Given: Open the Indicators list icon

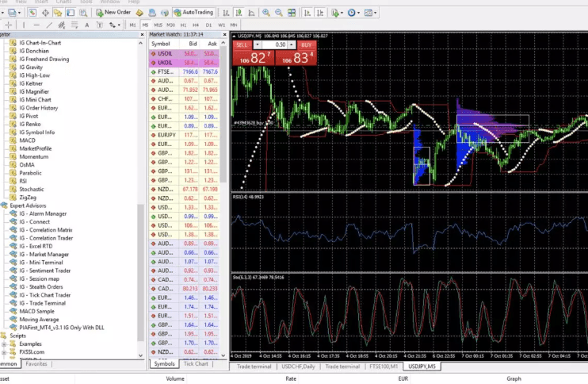Looking at the screenshot, I should (335, 13).
